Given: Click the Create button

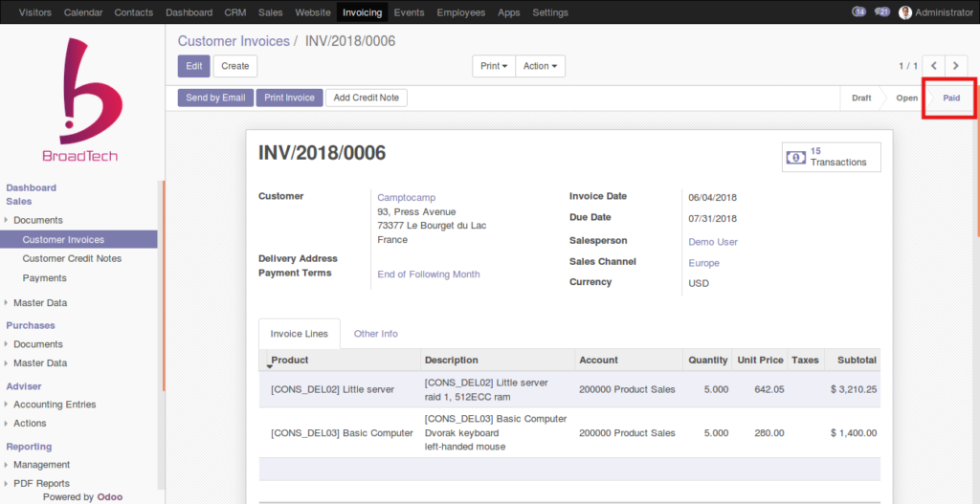Looking at the screenshot, I should pos(235,66).
